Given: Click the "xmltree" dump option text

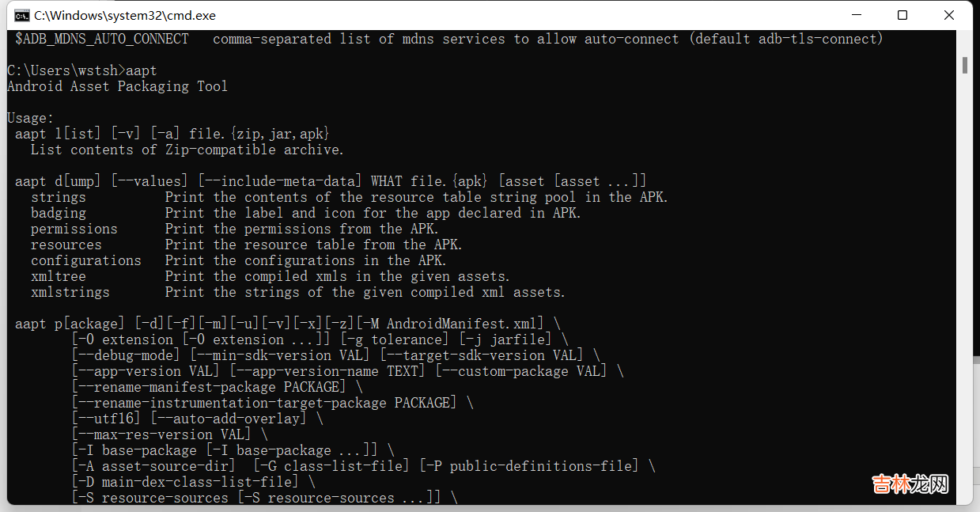Looking at the screenshot, I should (59, 276).
